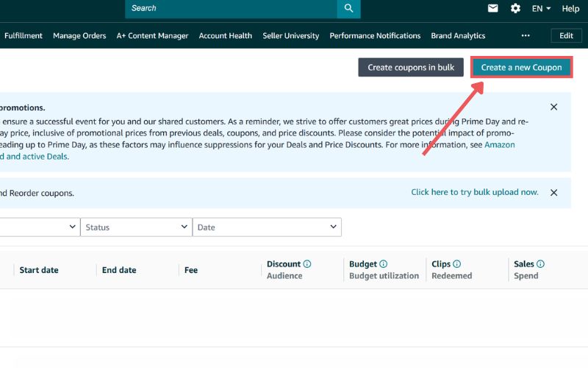Click Create coupons in bulk
The image size is (588, 368).
pos(411,67)
